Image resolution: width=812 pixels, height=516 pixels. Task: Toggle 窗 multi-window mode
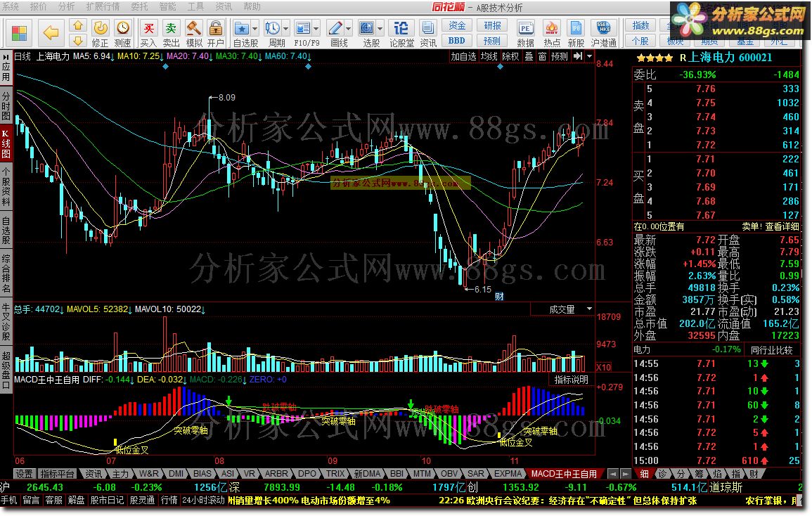point(542,56)
